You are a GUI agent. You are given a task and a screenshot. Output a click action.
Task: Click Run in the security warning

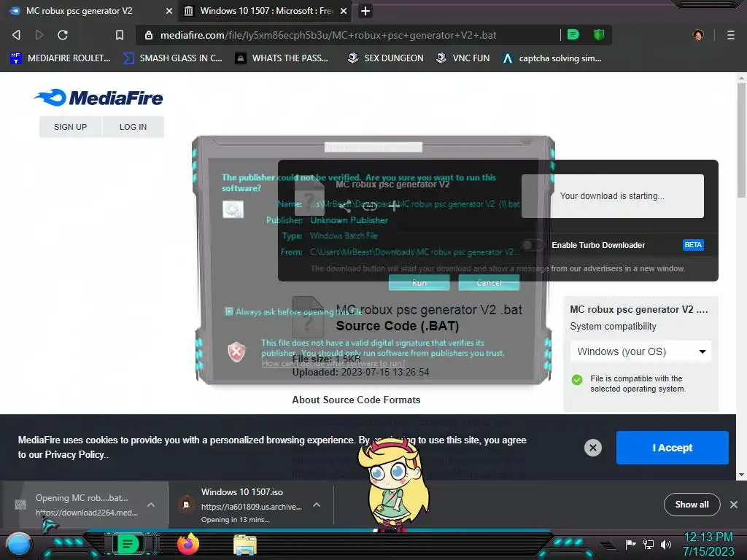pyautogui.click(x=419, y=283)
